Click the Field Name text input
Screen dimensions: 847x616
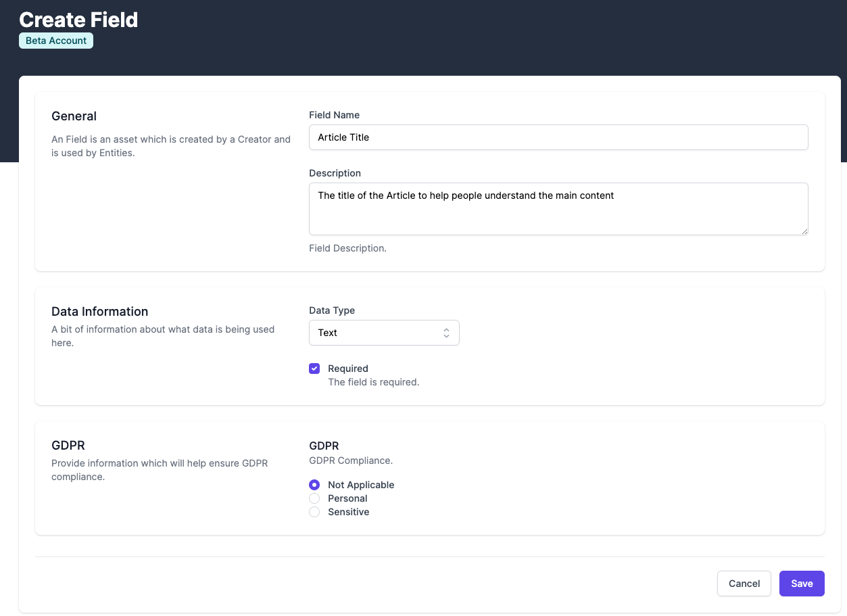coord(558,137)
